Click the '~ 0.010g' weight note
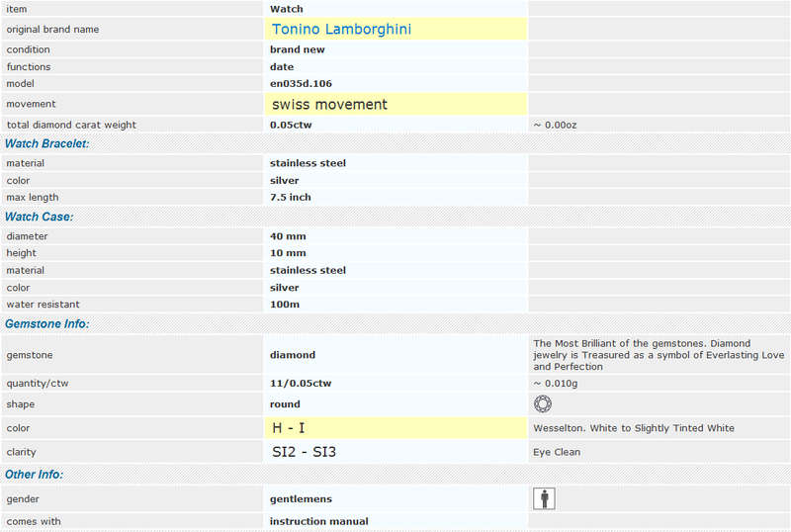This screenshot has width=791, height=532. click(x=556, y=383)
